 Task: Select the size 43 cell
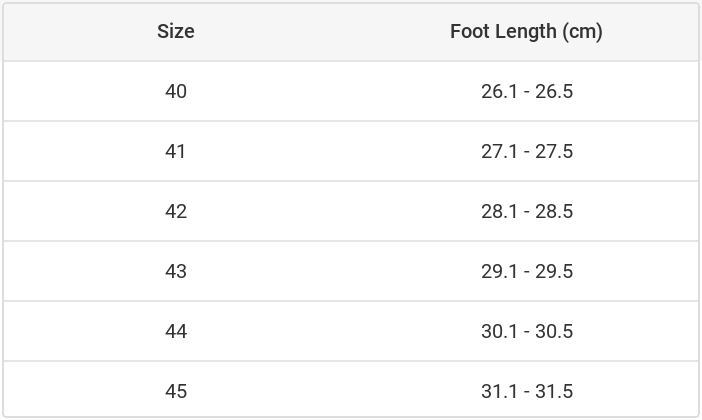pyautogui.click(x=176, y=271)
